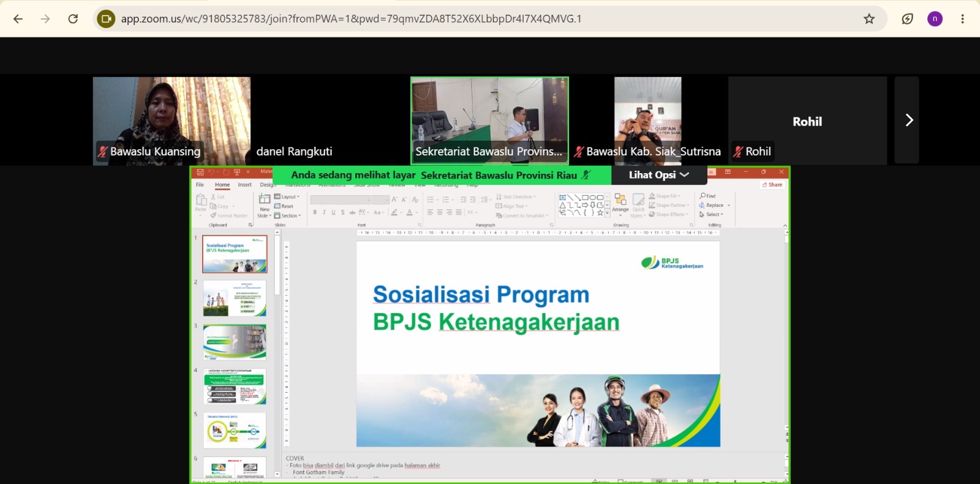Click the Decrease Font Size icon
The height and width of the screenshot is (484, 980).
pyautogui.click(x=404, y=199)
